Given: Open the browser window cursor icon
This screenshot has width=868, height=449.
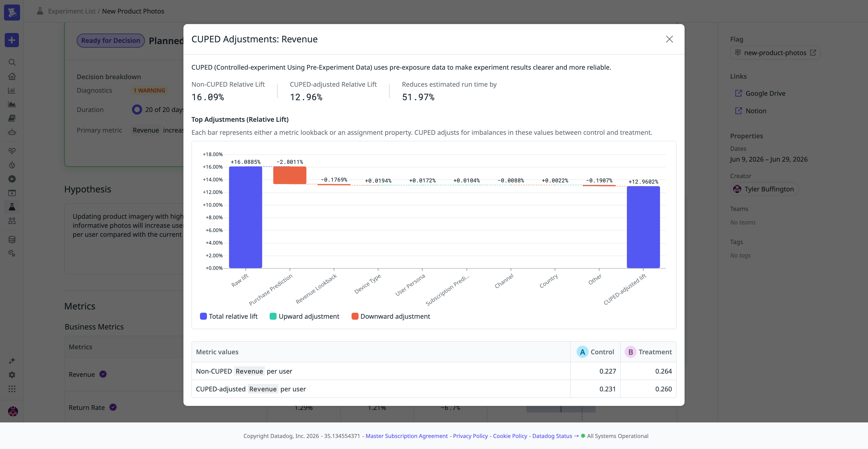Looking at the screenshot, I should [12, 193].
